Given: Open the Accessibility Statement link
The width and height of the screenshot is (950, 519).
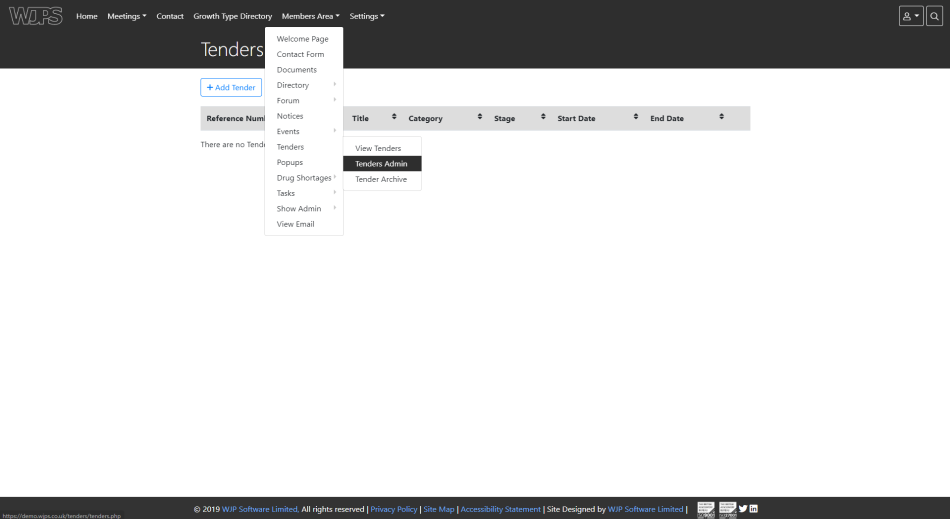Looking at the screenshot, I should click(x=500, y=509).
